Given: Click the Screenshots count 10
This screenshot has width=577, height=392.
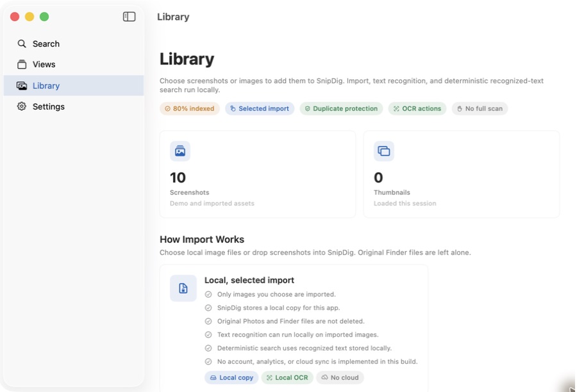Looking at the screenshot, I should (178, 177).
